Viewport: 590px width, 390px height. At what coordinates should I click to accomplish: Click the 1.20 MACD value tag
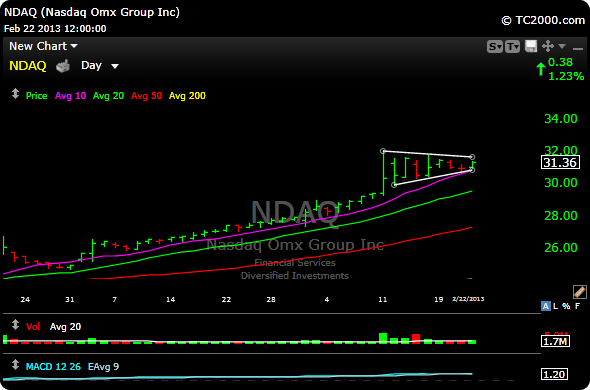[x=555, y=374]
